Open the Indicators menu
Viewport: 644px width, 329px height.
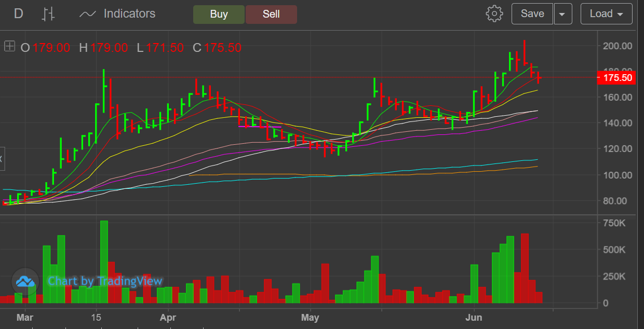coord(117,14)
